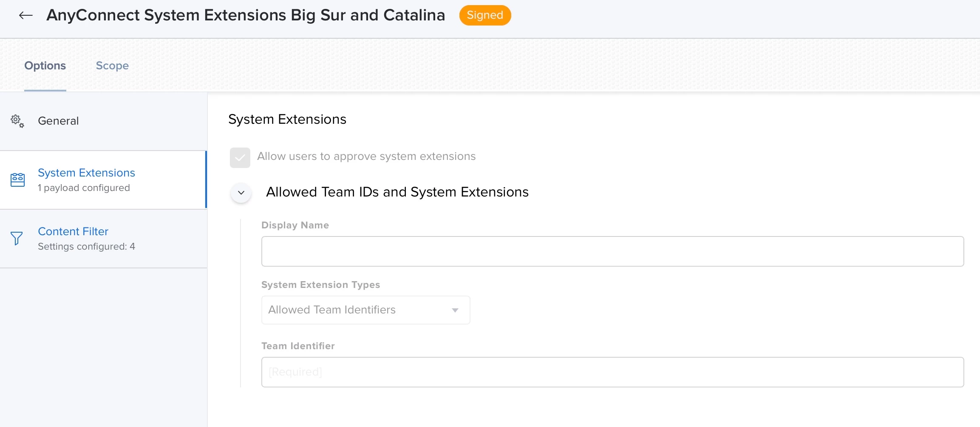Click the Display Name input field
Screen dimensions: 980x427
(x=612, y=251)
